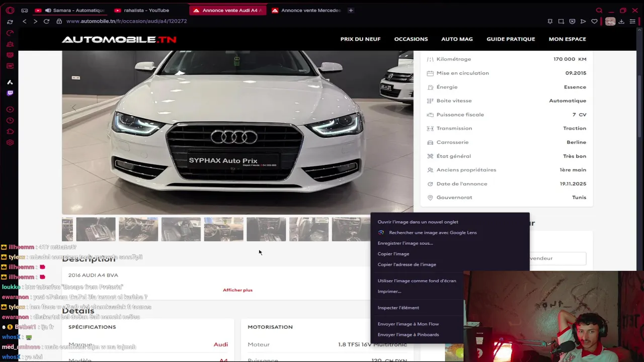
Task: Open the M-labeled panel icon in sidebar
Action: pos(10,66)
